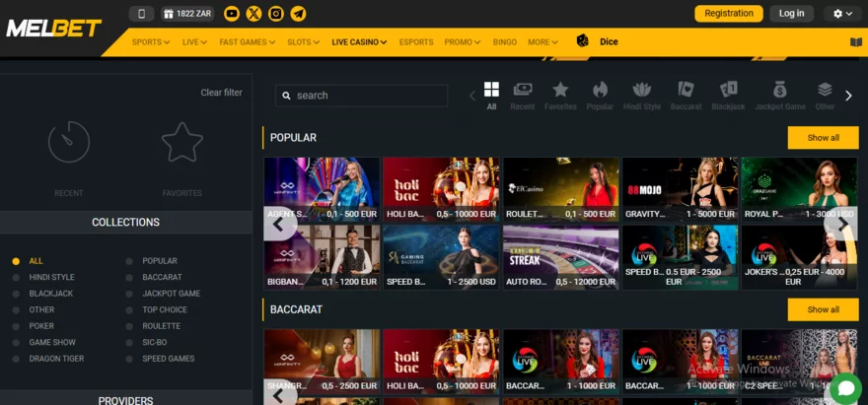
Task: Click the game search field
Action: [361, 96]
